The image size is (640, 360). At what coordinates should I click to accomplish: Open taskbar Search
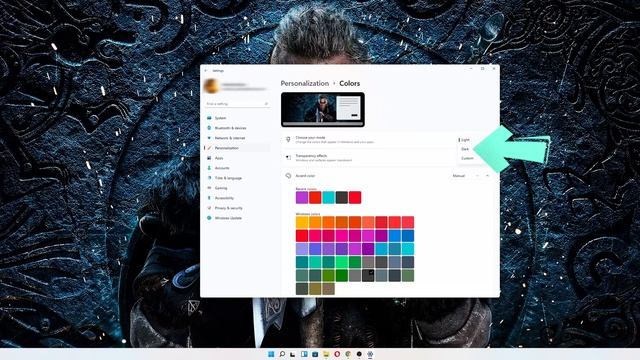click(x=282, y=354)
